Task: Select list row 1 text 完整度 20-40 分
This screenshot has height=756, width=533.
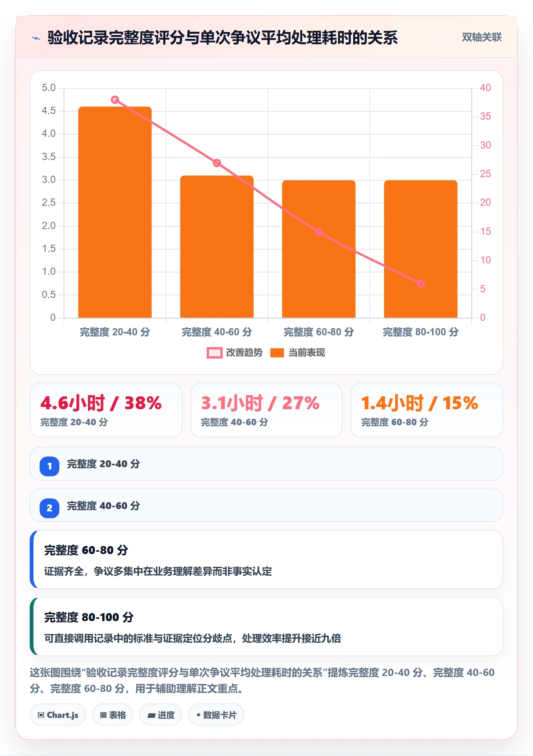Action: 104,464
